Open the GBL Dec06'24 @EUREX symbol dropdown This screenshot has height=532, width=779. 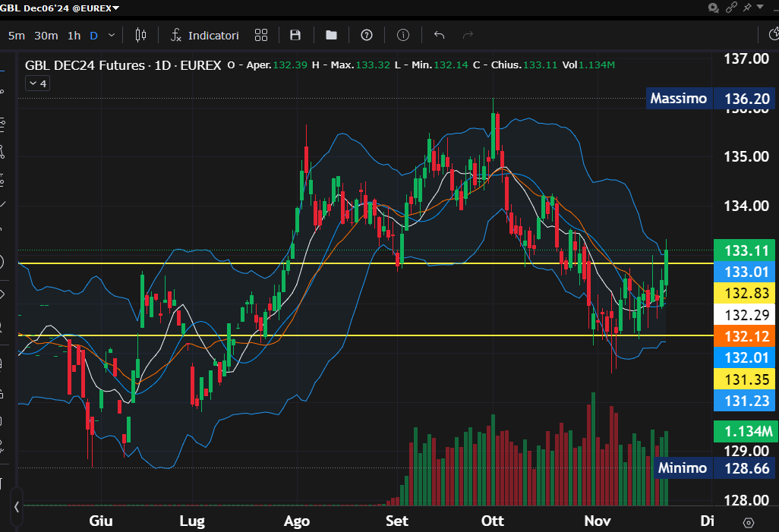coord(60,8)
